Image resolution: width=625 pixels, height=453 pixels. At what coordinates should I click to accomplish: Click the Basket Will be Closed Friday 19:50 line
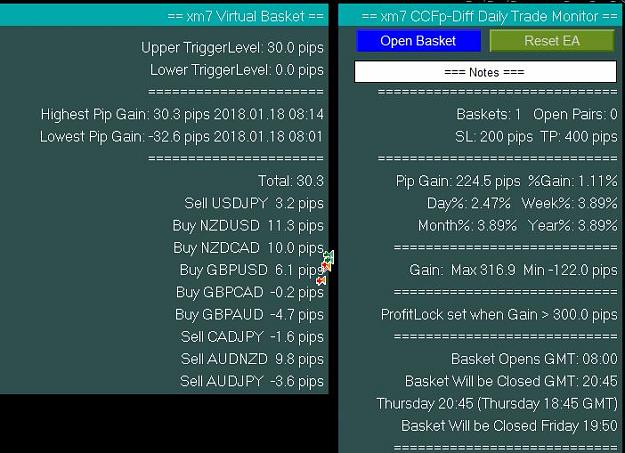tap(509, 426)
